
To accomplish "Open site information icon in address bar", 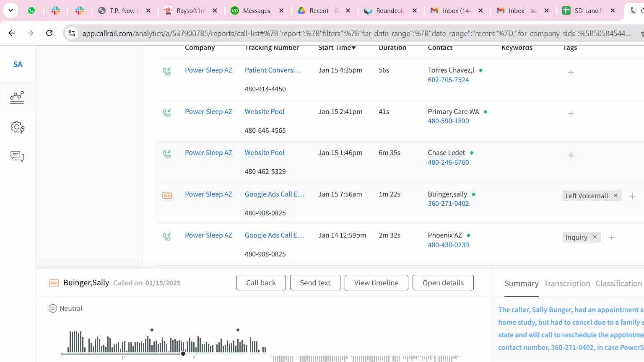I will coord(72,33).
